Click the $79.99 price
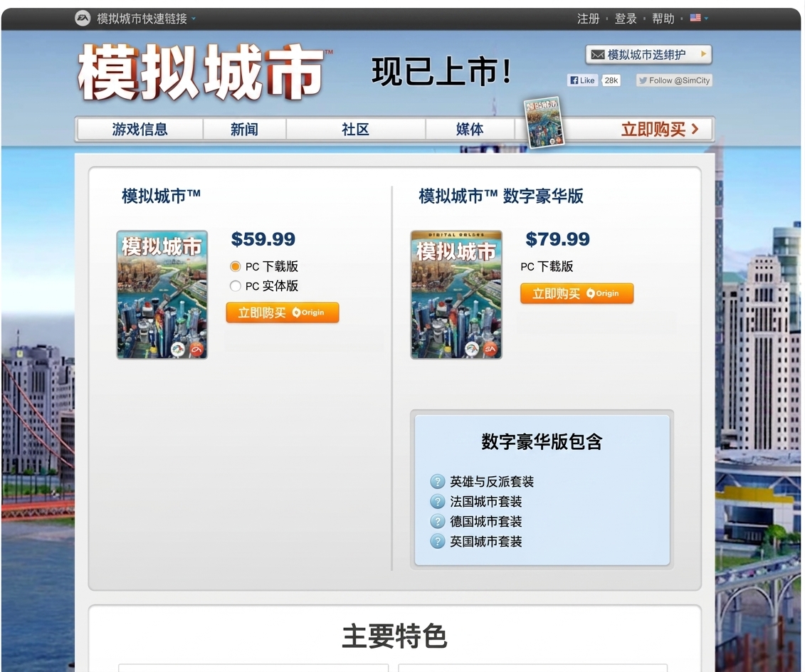 pos(557,238)
